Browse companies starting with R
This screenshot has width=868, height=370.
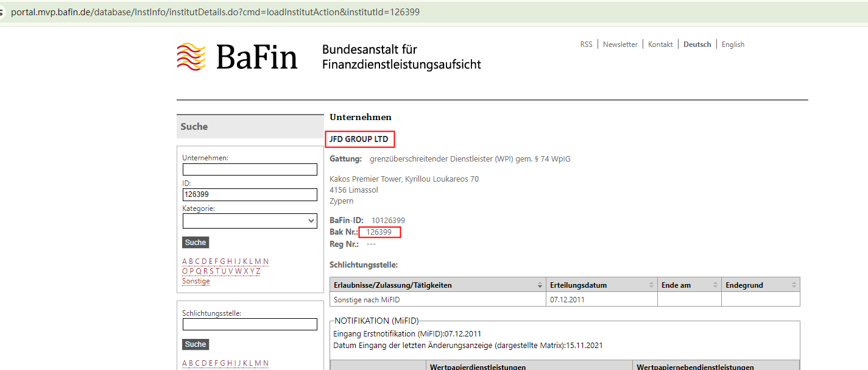click(205, 271)
